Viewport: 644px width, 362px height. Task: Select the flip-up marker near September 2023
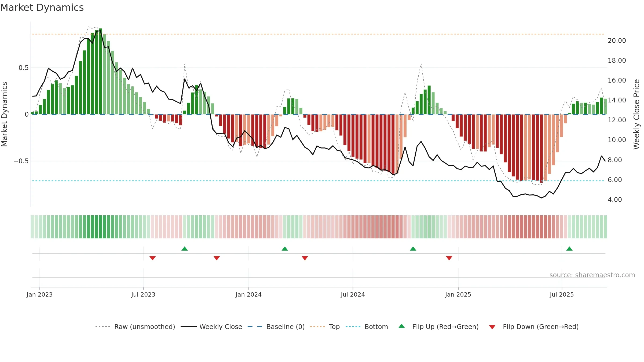point(185,249)
